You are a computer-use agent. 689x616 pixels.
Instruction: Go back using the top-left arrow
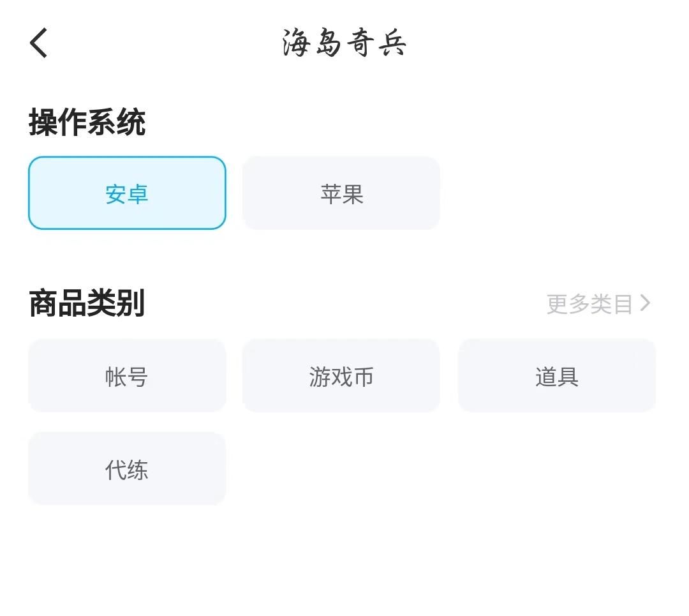tap(39, 43)
